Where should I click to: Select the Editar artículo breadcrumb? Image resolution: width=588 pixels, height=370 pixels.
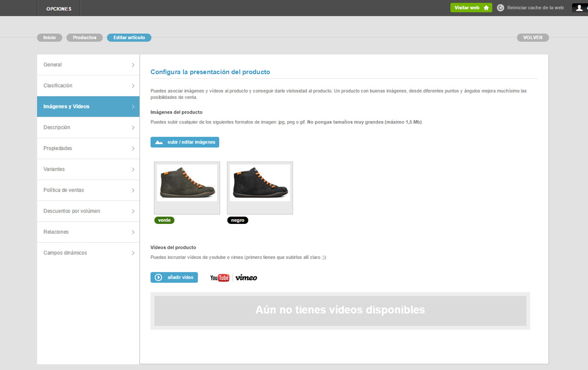pos(129,38)
